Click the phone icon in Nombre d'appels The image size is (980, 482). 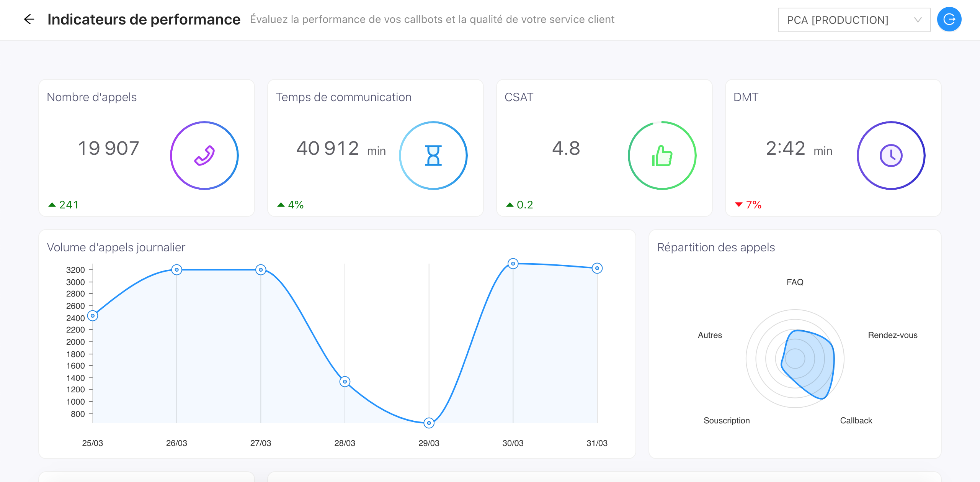click(x=204, y=156)
